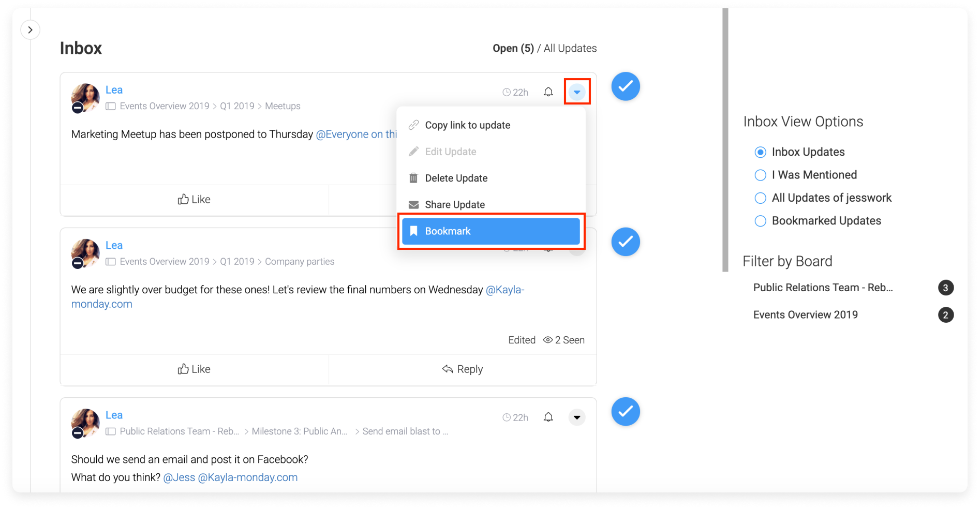Select Bookmark in the update menu
The width and height of the screenshot is (980, 509).
click(491, 231)
